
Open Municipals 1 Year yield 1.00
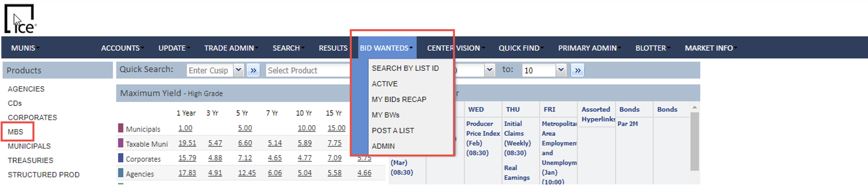[185, 129]
